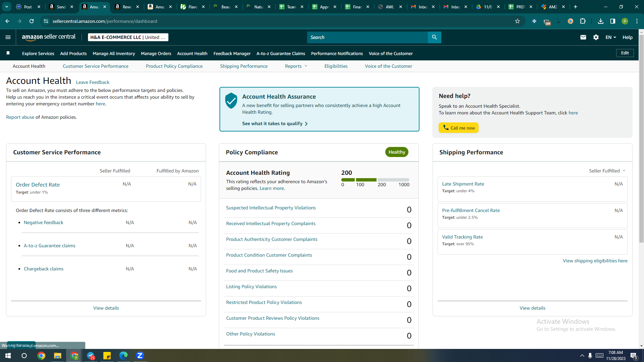Open the tab search dropdown arrow

click(x=6, y=7)
